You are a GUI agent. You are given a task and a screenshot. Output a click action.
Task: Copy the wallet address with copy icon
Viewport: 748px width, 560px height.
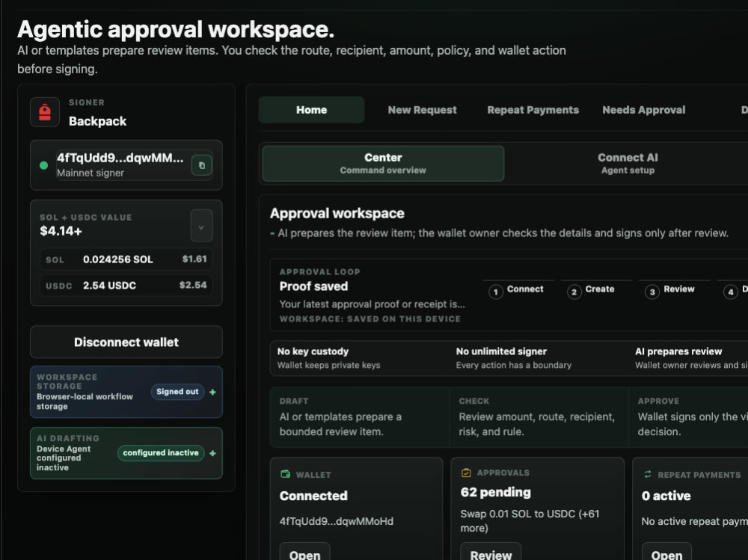[x=202, y=165]
